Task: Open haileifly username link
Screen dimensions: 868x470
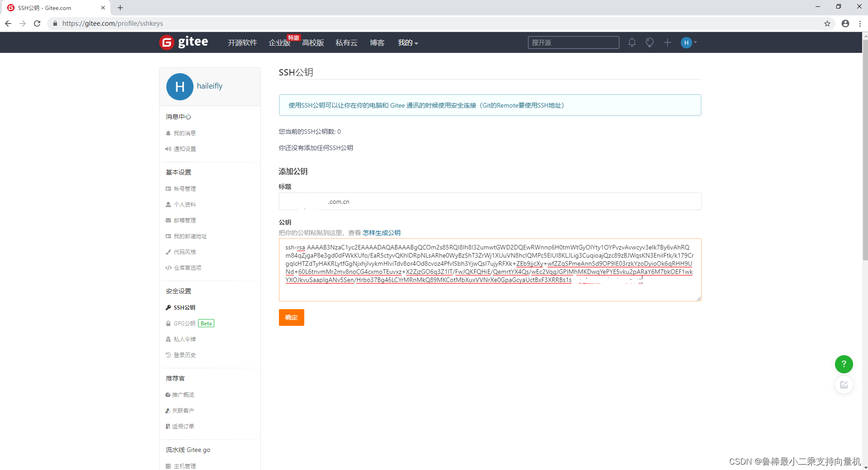Action: click(210, 86)
